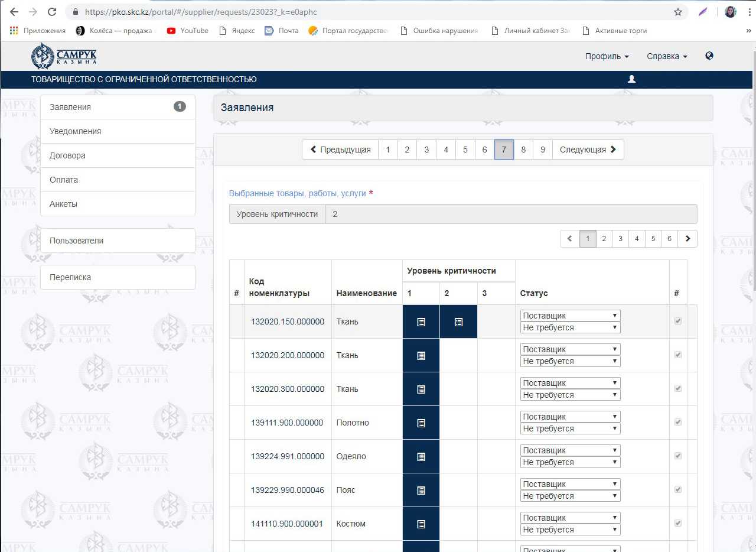Open level 1 document icon for Полотно row
This screenshot has width=756, height=552.
[421, 423]
